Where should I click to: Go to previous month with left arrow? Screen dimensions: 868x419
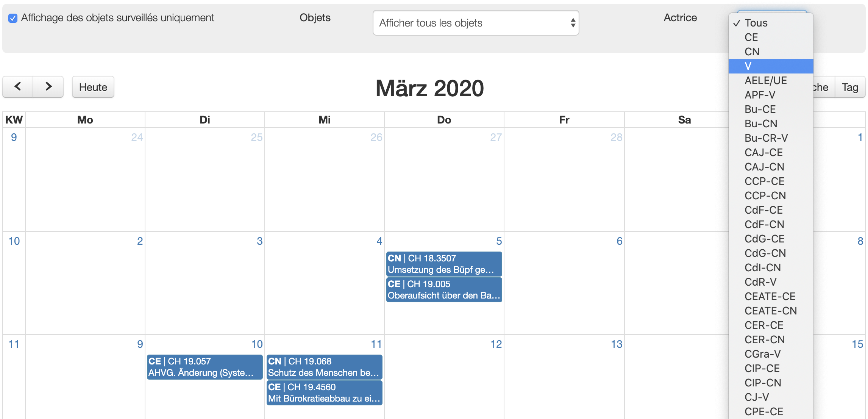click(x=18, y=87)
